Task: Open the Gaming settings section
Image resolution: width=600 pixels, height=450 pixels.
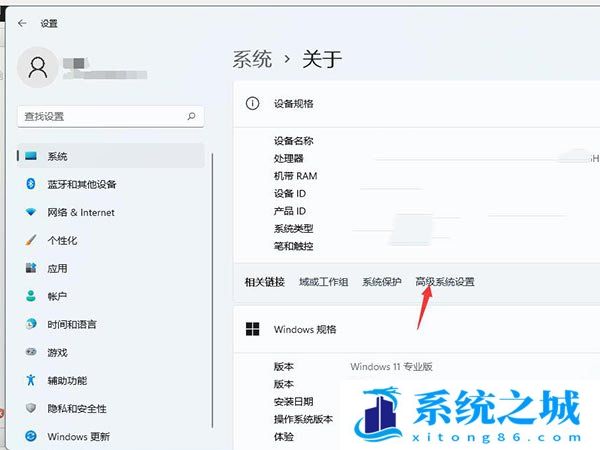Action: pos(57,352)
